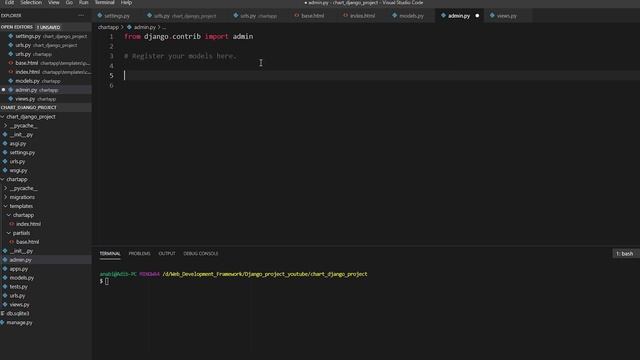The width and height of the screenshot is (640, 360).
Task: Select the Output panel tab
Action: 167,253
